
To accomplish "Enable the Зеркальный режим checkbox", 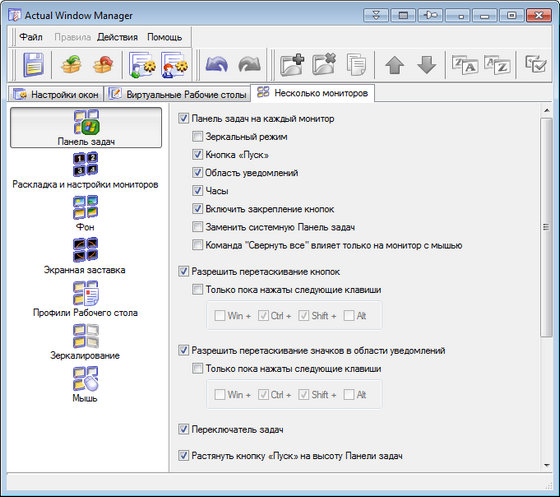I will 197,136.
